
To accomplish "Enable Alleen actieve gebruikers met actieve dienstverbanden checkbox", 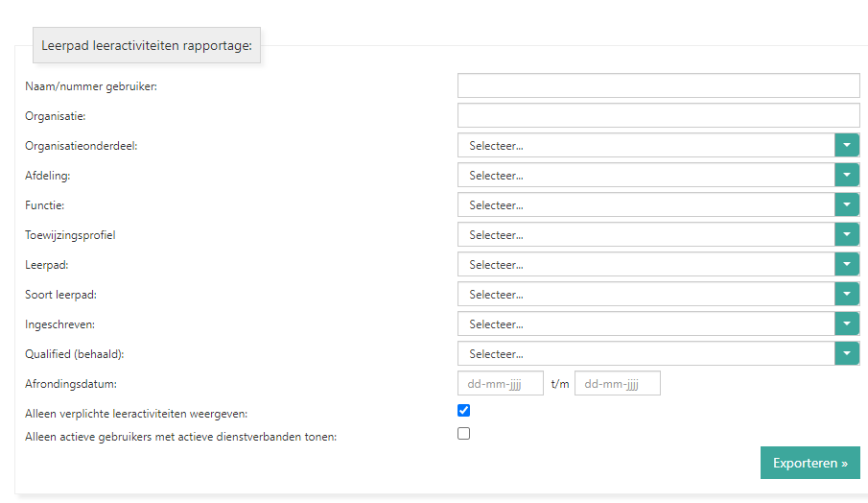I will tap(464, 434).
